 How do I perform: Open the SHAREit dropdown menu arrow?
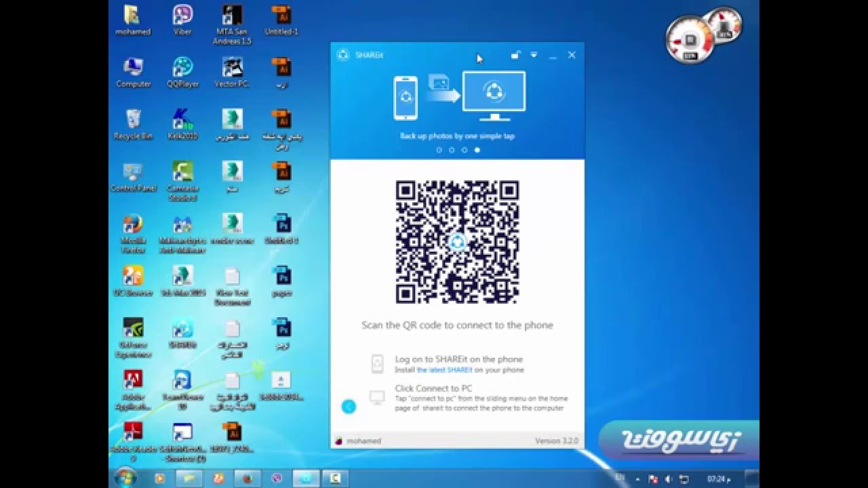click(x=534, y=55)
